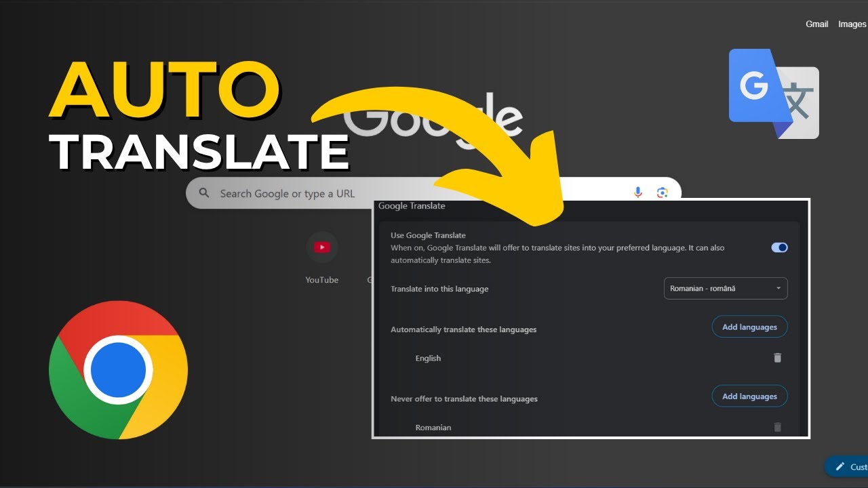Click the magnifier icon in search bar
The width and height of the screenshot is (868, 488).
click(204, 193)
